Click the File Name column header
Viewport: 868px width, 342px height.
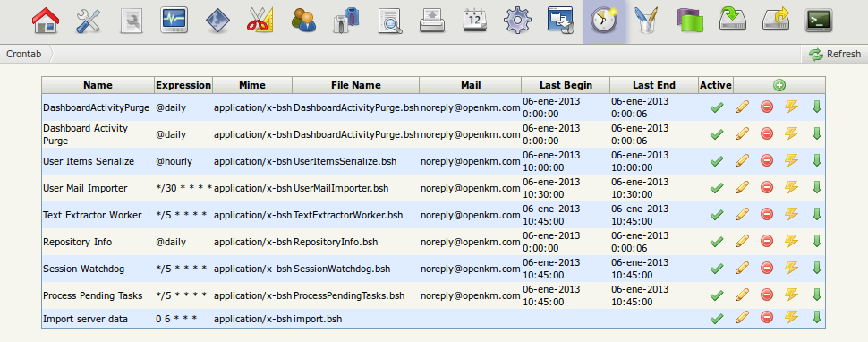[x=356, y=85]
